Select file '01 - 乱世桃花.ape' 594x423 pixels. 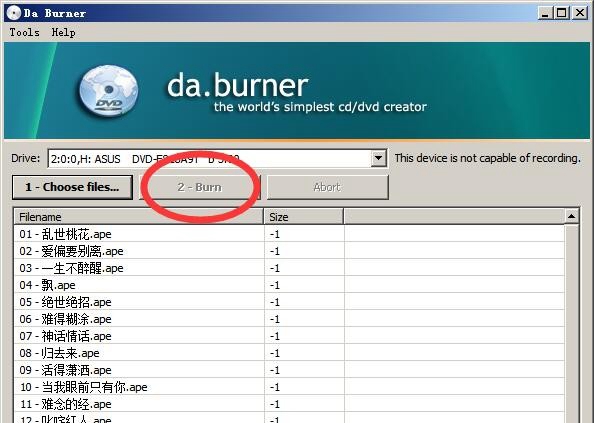click(65, 234)
